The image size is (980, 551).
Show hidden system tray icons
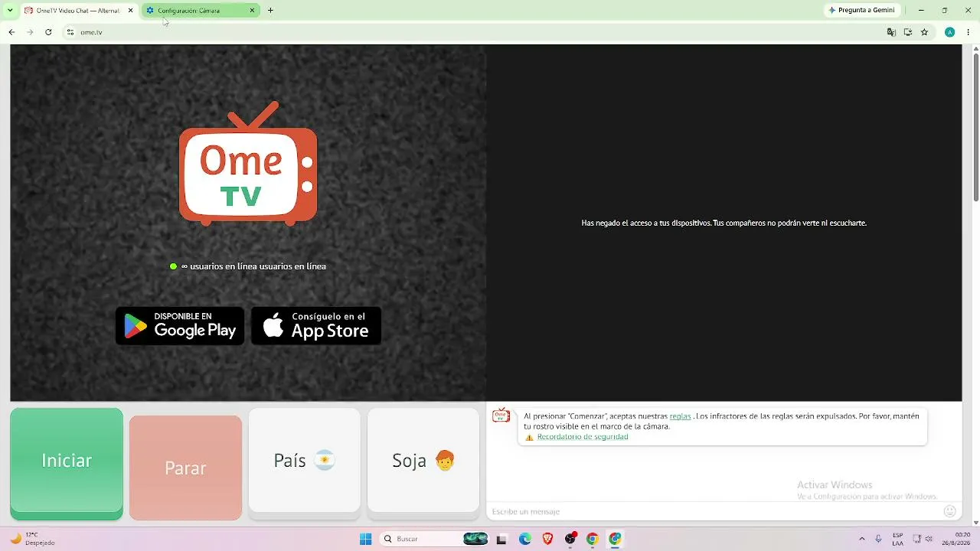[862, 539]
